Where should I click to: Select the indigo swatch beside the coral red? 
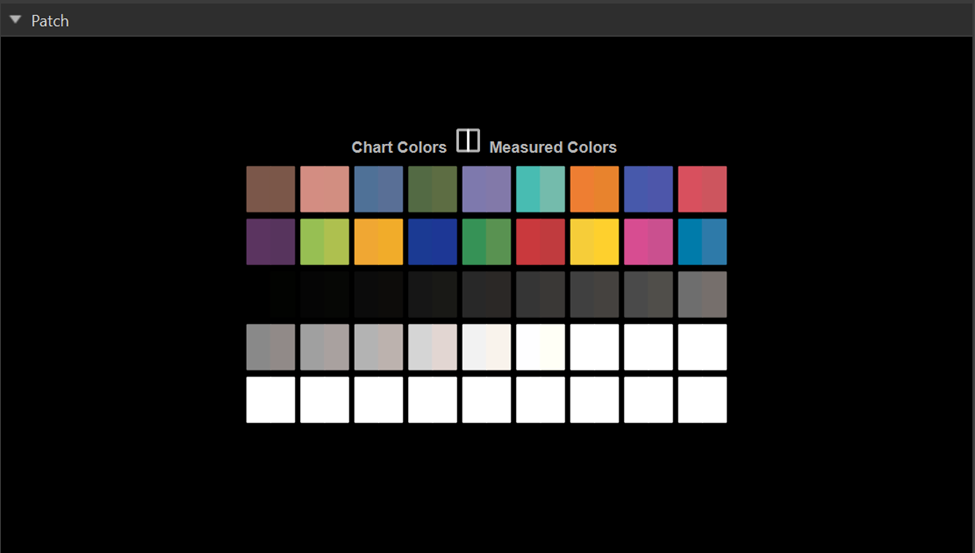(x=649, y=189)
